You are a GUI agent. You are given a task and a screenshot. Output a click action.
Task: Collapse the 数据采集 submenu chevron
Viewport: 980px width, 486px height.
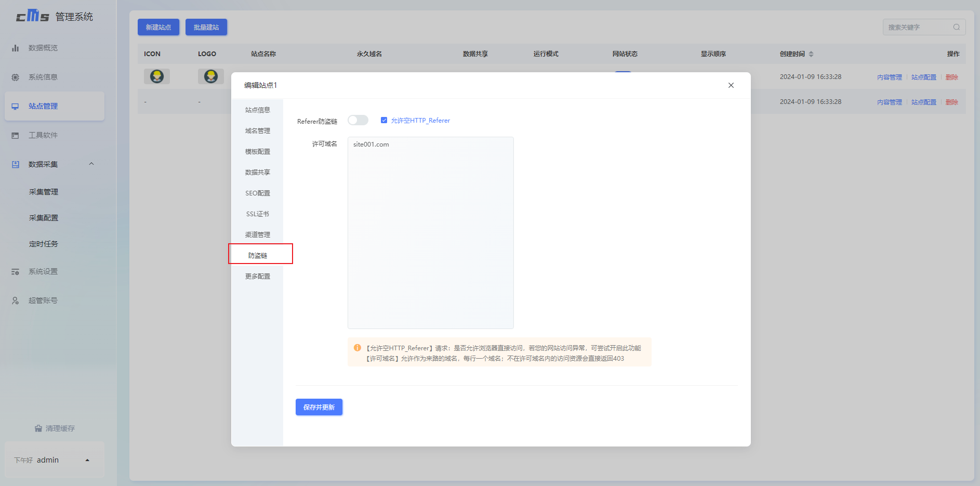tap(91, 164)
